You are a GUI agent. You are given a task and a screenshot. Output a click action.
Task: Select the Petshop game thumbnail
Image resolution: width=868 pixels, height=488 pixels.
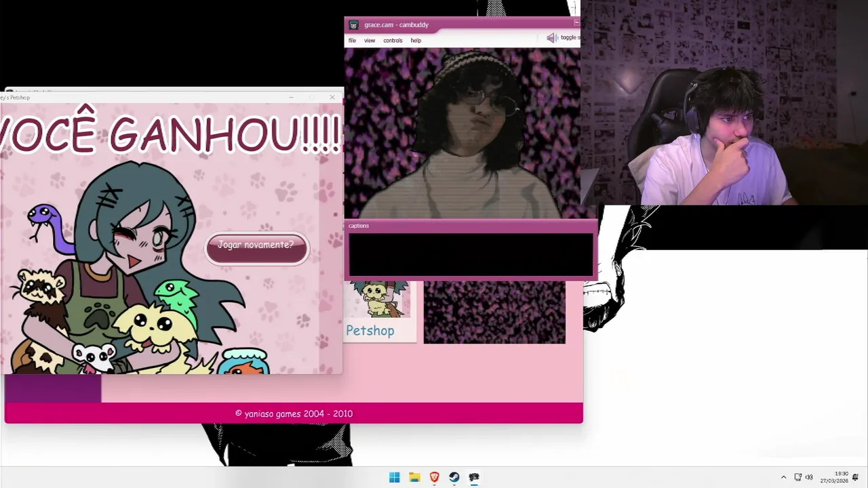[380, 312]
